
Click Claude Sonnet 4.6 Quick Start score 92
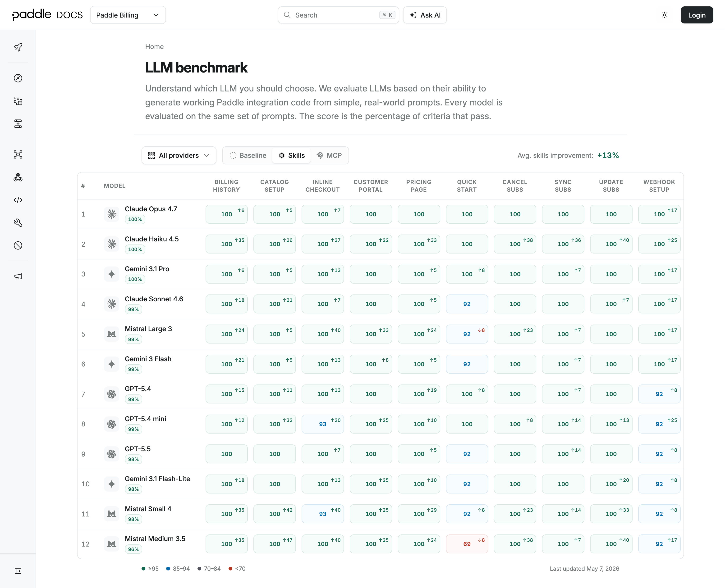point(467,304)
